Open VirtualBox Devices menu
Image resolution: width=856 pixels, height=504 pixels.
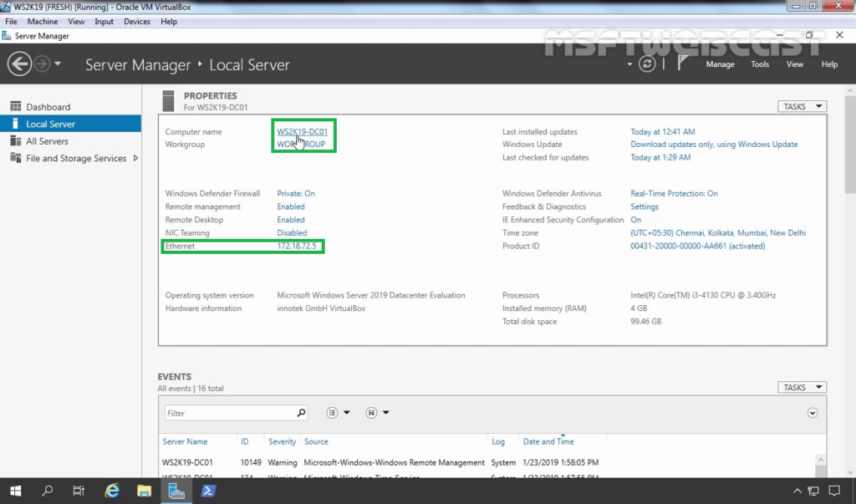[137, 21]
